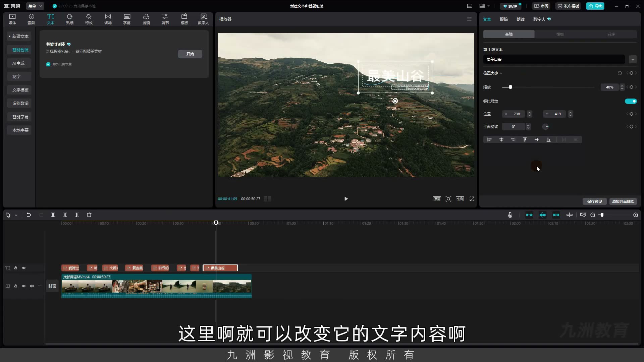Toggle the 等比缩放 uniform scale switch
644x362 pixels.
(x=631, y=101)
